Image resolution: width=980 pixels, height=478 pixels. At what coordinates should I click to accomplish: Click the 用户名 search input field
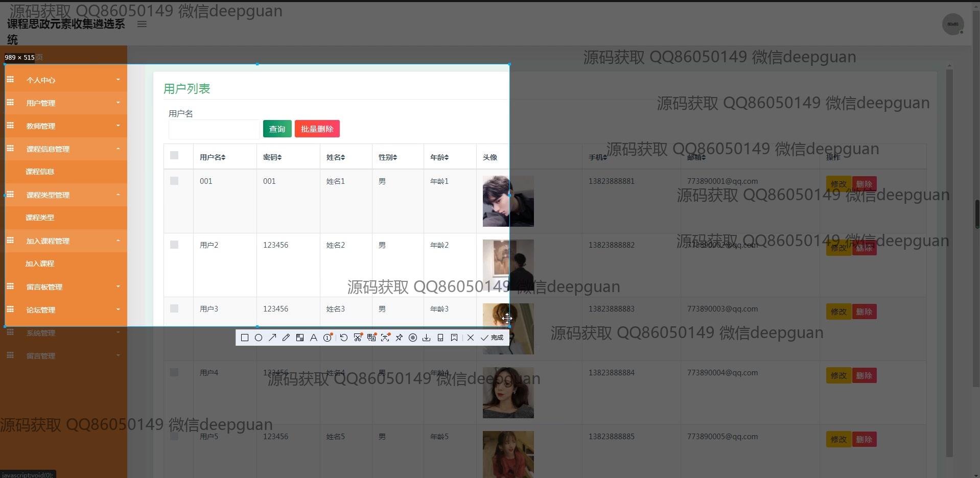[214, 129]
